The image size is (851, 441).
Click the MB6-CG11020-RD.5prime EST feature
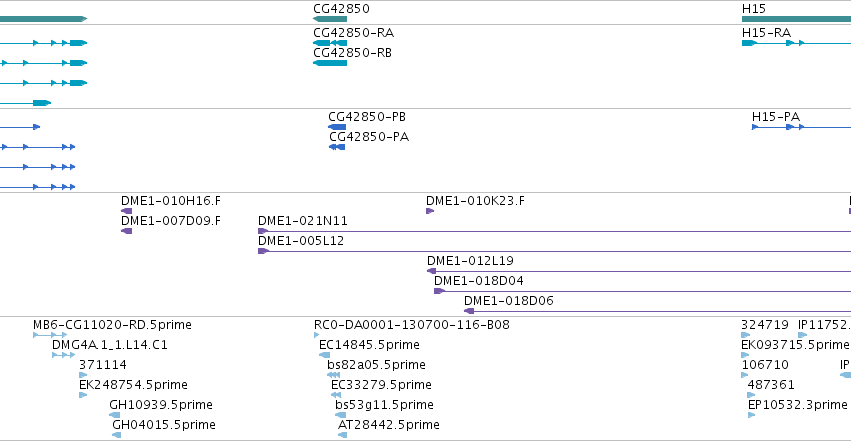(x=50, y=335)
